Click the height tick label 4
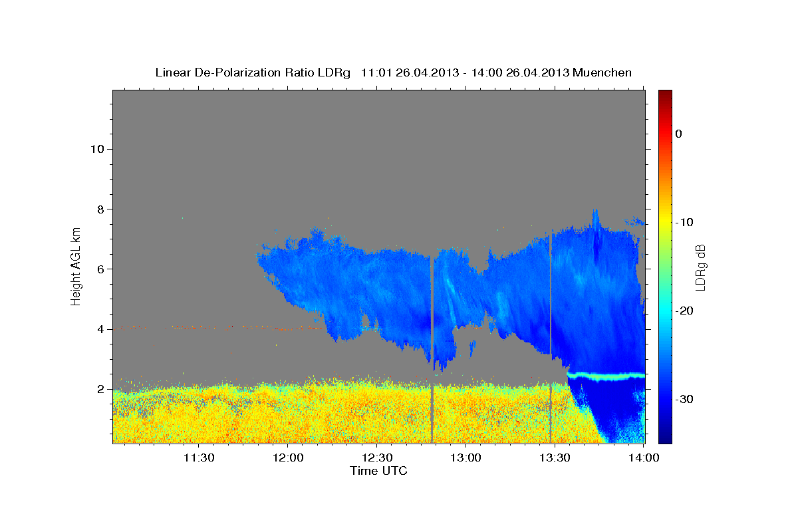 tap(101, 329)
